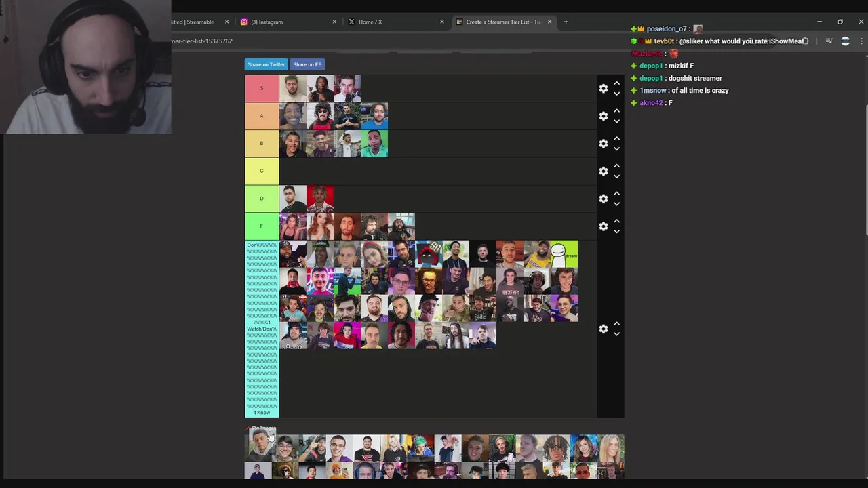Open browser three-dot menu
The width and height of the screenshot is (868, 488).
coord(861,41)
